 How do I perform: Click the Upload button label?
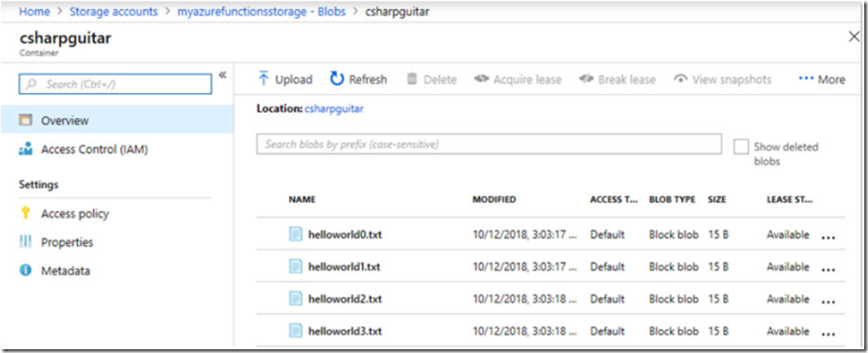click(293, 79)
